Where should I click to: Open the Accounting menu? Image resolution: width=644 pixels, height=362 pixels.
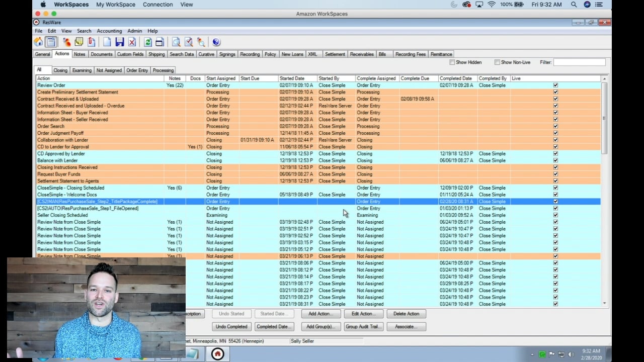point(109,31)
